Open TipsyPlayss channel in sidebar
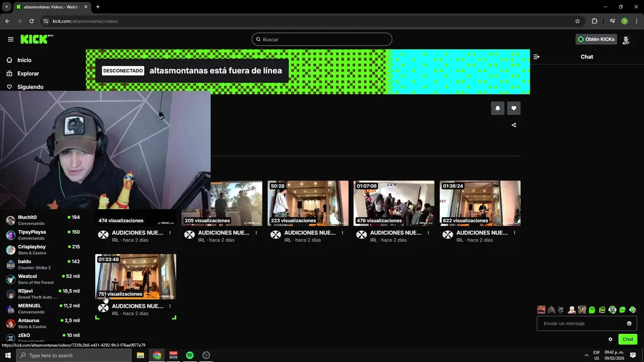Viewport: 644px width, 362px height. click(x=43, y=235)
